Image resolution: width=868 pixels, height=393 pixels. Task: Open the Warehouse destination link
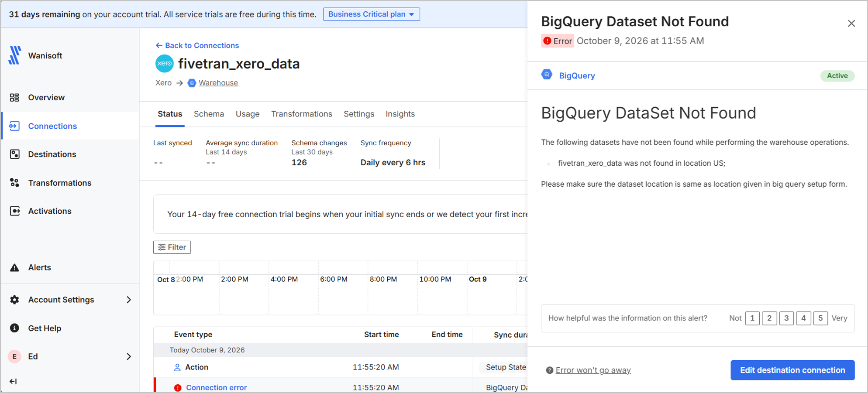click(x=218, y=83)
